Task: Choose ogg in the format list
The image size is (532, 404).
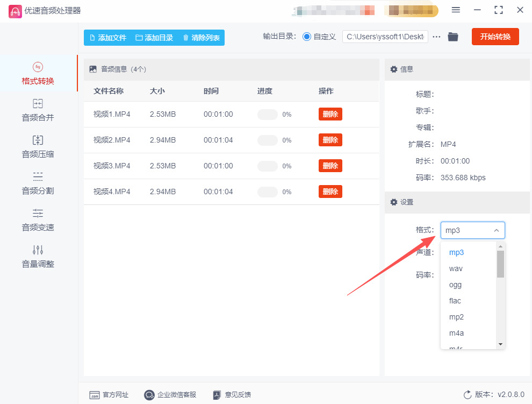Action: 468,285
